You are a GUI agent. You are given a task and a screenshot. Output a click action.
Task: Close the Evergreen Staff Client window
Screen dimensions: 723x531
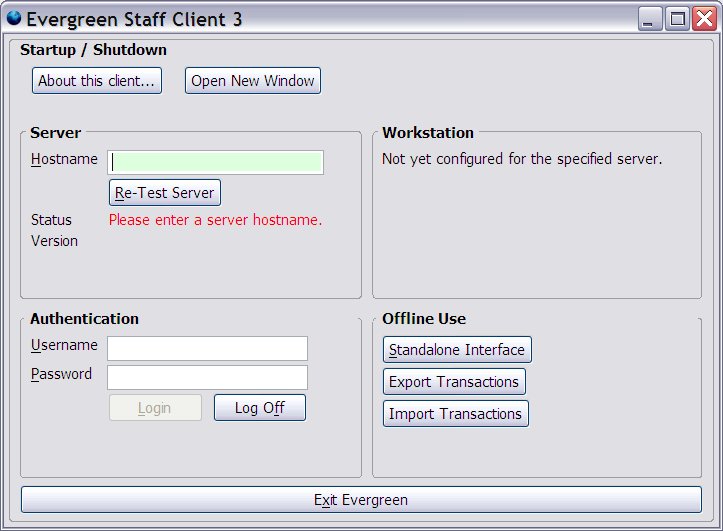point(703,19)
